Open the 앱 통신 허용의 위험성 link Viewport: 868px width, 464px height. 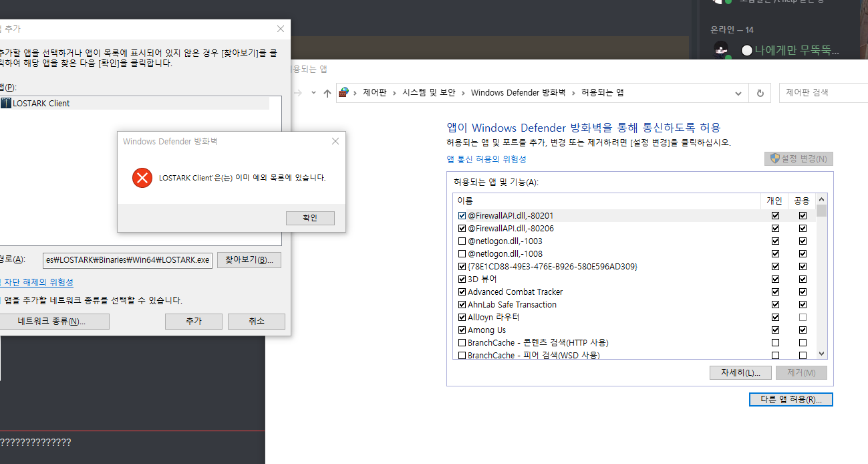pyautogui.click(x=486, y=159)
